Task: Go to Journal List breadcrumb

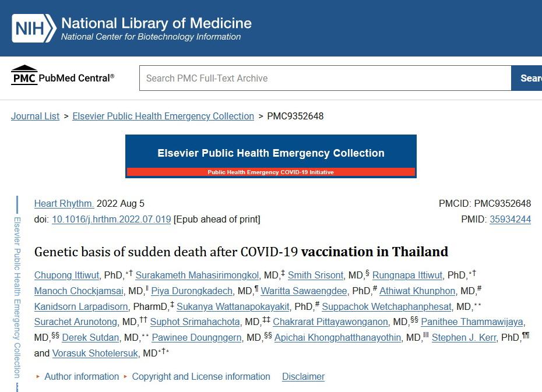Action: [35, 116]
